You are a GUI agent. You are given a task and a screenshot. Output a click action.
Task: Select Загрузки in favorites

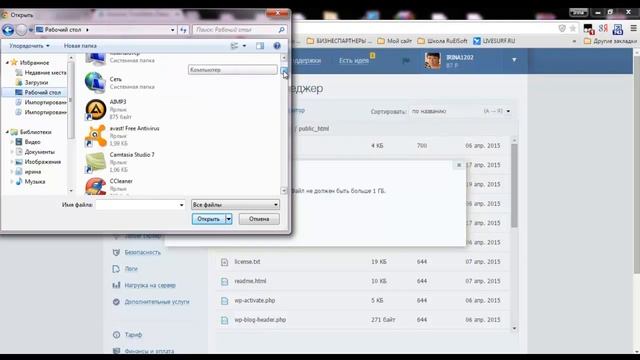[x=32, y=82]
